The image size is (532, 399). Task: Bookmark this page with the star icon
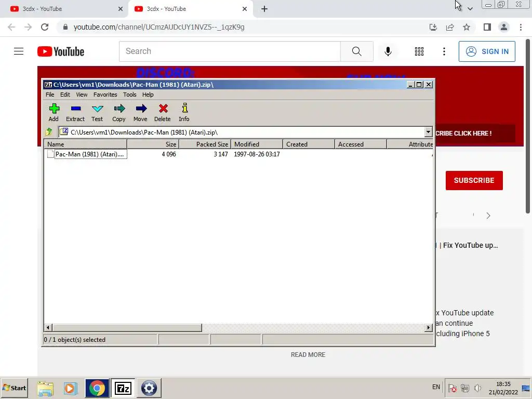[x=467, y=27]
